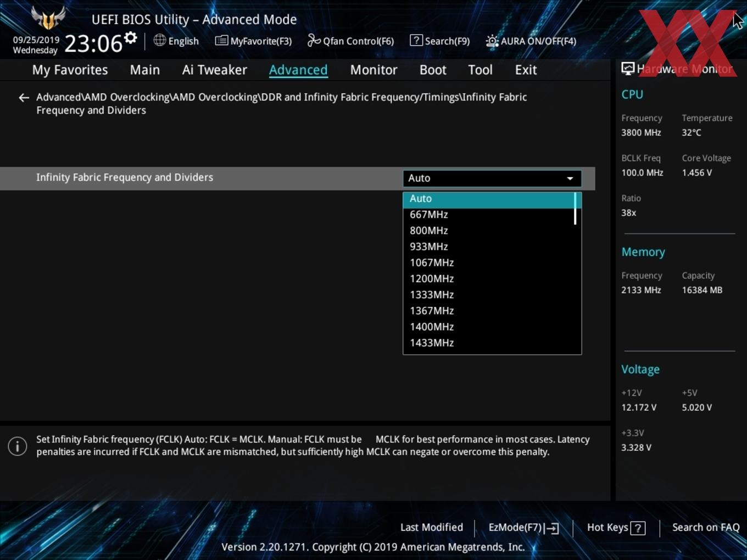Click the CPU frequency value 3800 MHz
Viewport: 747px width, 560px height.
click(x=641, y=133)
